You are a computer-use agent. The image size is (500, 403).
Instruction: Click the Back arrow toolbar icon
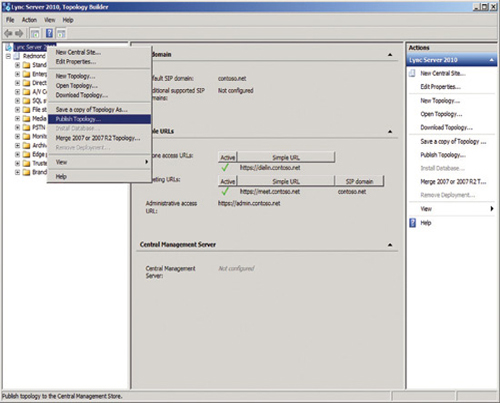coord(8,33)
